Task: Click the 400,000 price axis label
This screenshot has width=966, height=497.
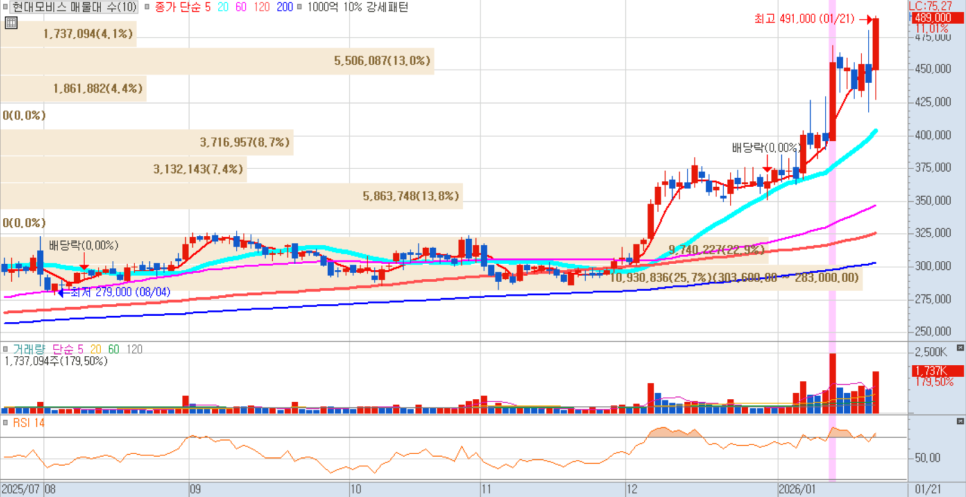Action: pos(932,135)
